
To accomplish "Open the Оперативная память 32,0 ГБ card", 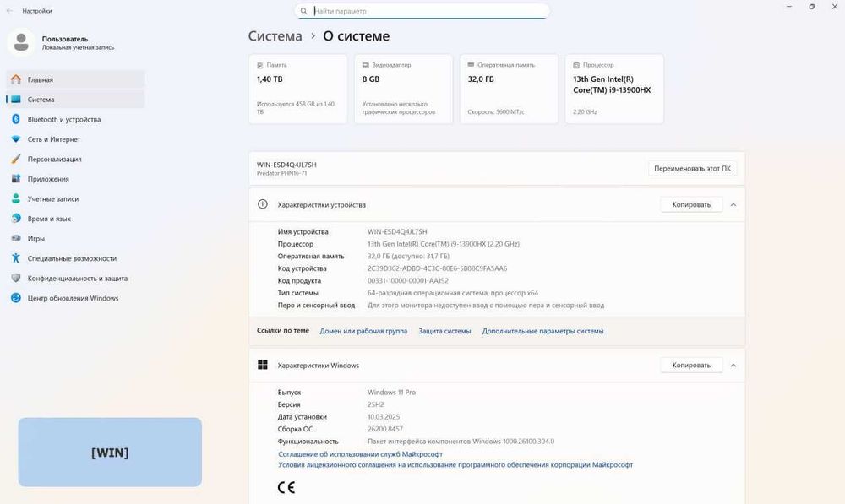I will pos(509,89).
